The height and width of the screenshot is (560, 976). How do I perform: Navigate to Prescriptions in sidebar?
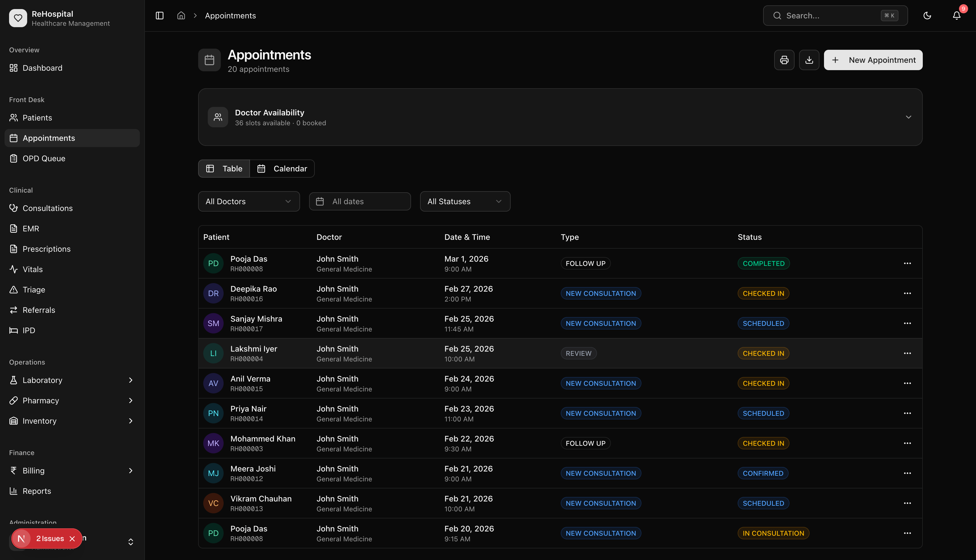(x=47, y=249)
